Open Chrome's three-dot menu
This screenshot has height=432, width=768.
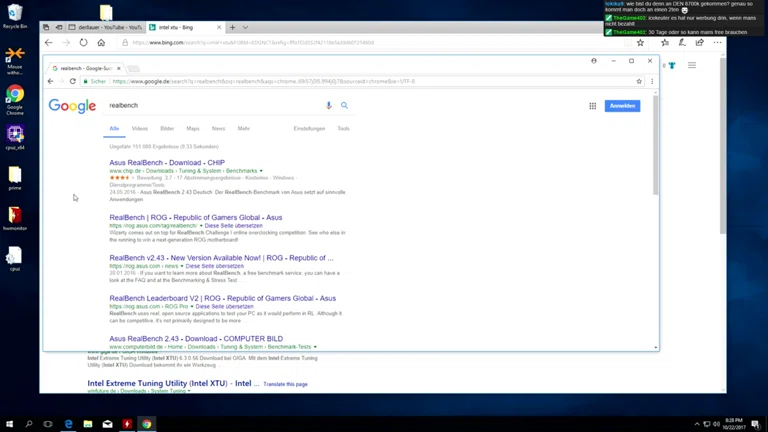point(652,81)
